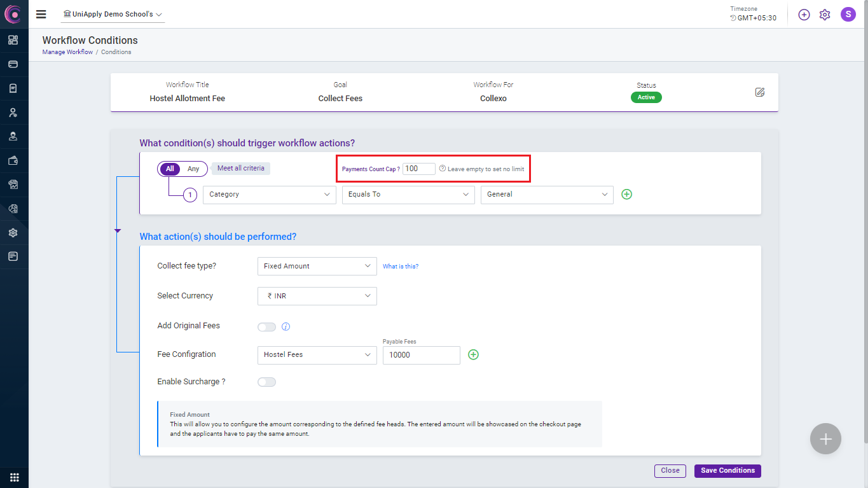The image size is (868, 488).
Task: Go to Manage Workflow breadcrumb
Action: point(67,52)
